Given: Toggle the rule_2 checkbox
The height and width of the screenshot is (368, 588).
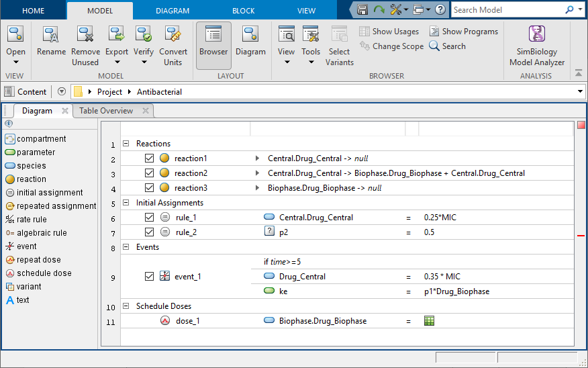Looking at the screenshot, I should (x=149, y=232).
